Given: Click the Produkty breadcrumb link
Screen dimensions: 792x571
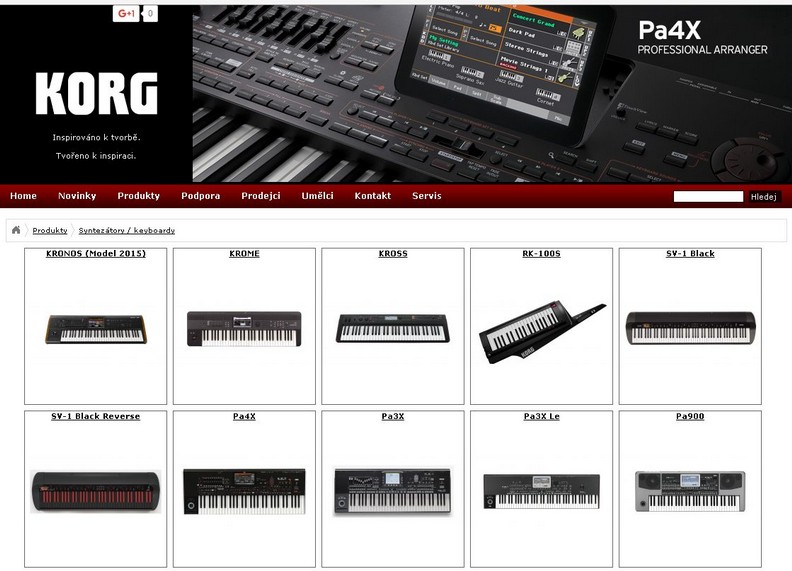Looking at the screenshot, I should coord(50,230).
